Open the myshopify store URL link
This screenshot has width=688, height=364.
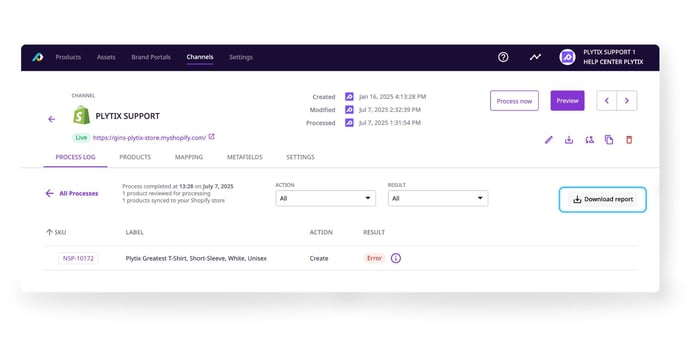click(x=149, y=137)
